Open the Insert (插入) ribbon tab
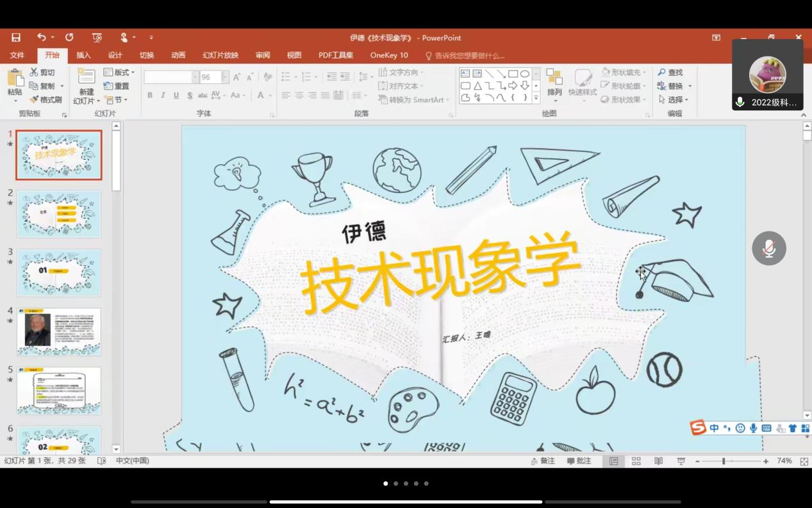Viewport: 812px width, 508px height. click(x=83, y=55)
